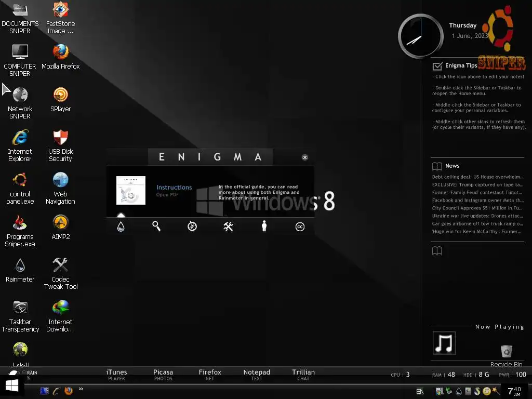
Task: Select the water drop tab in Enigma
Action: point(121,227)
